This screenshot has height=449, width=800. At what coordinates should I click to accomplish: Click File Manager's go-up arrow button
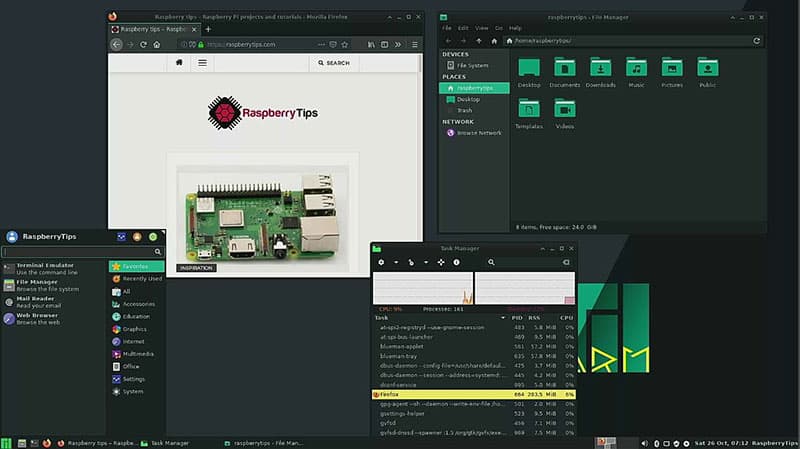tap(479, 41)
